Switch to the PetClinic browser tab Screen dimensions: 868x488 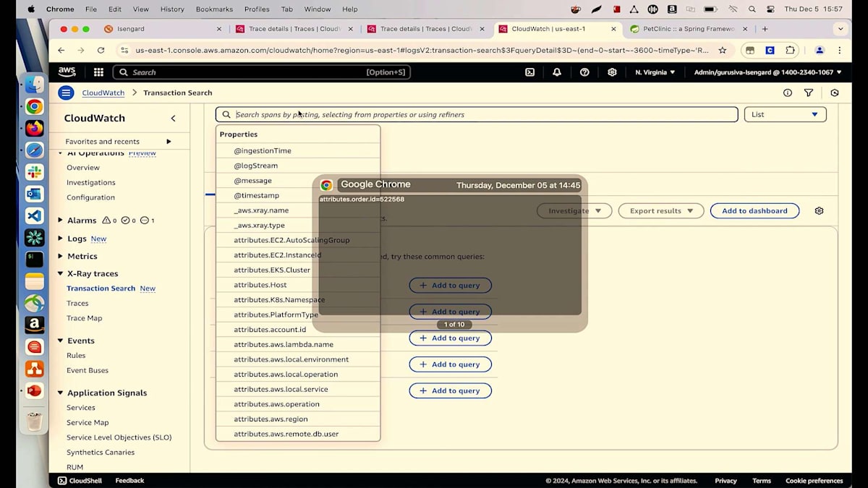click(689, 29)
